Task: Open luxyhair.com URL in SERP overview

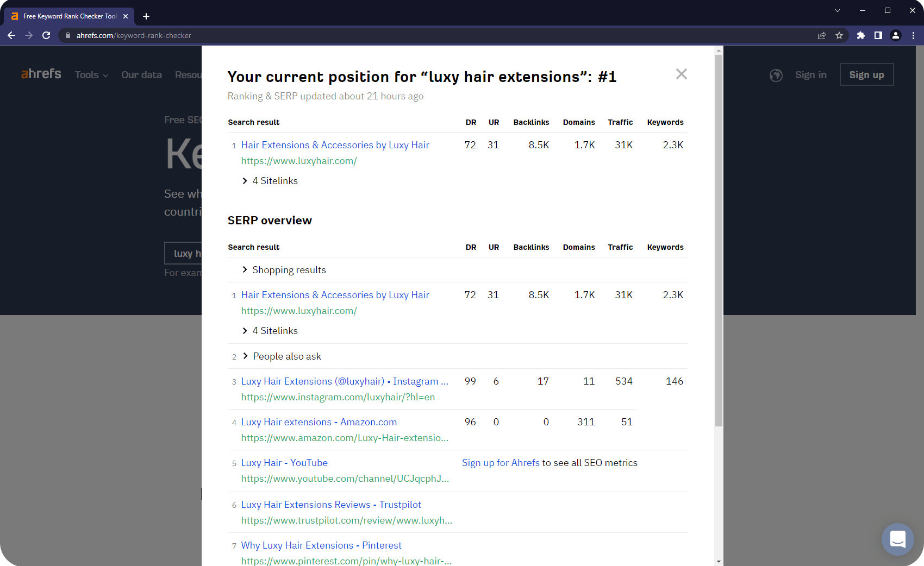Action: (299, 311)
